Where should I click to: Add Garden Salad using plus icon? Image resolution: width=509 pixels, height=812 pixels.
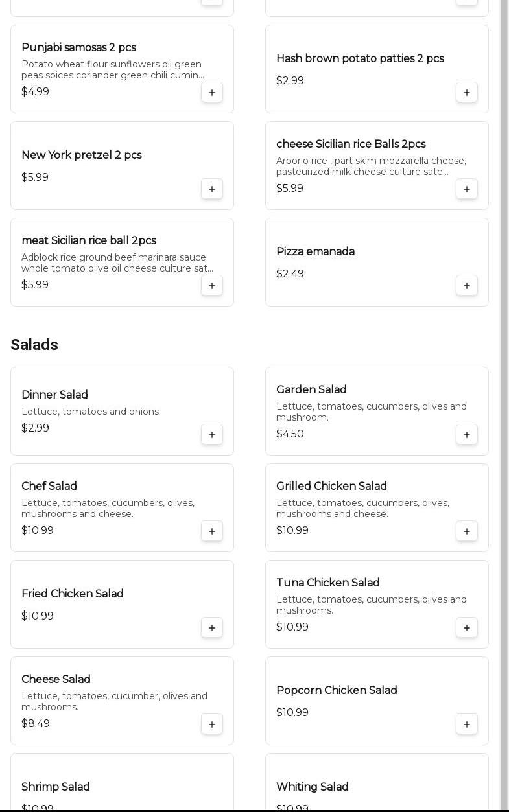click(467, 434)
